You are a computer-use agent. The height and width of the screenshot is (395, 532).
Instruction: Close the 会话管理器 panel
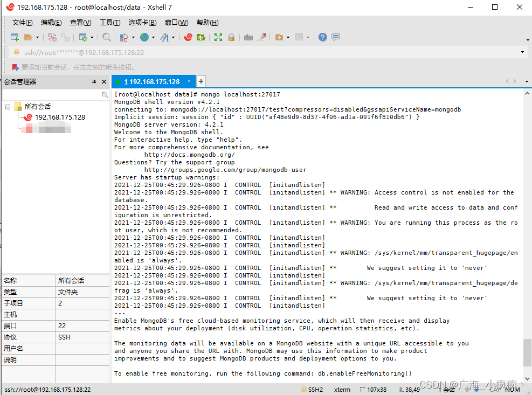point(104,82)
